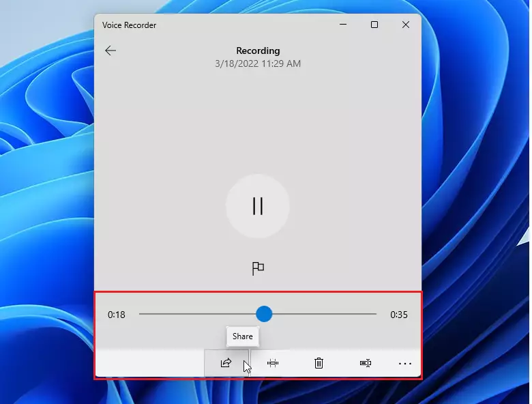
Task: Minimize the Voice Recorder window
Action: [x=343, y=25]
